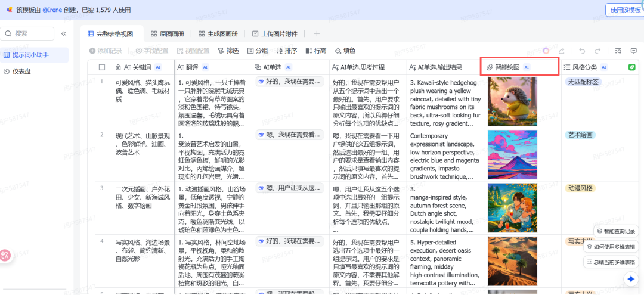Click the AI badge in AI单选 column header

[289, 67]
